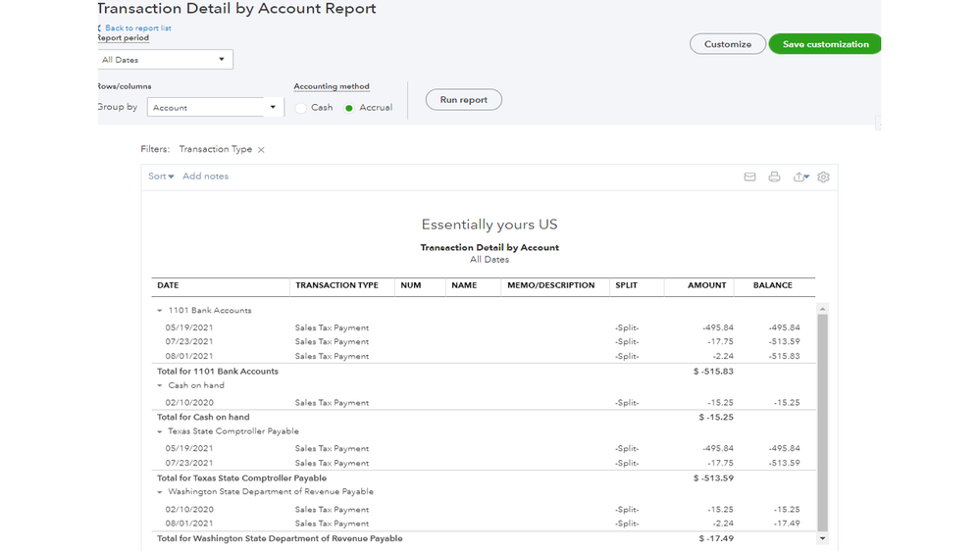Viewport: 980px width, 551px height.
Task: Click the print report icon
Action: pos(774,177)
